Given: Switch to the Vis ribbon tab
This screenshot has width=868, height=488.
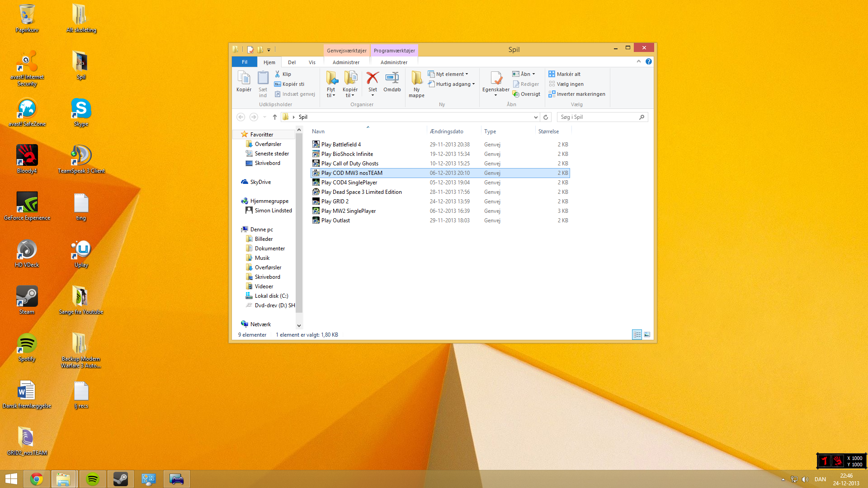Looking at the screenshot, I should (312, 62).
